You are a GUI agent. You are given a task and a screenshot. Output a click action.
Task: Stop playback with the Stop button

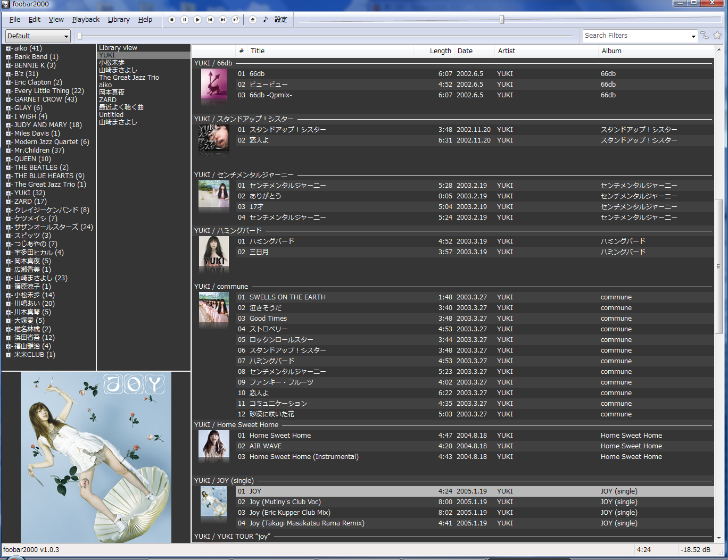pyautogui.click(x=172, y=20)
